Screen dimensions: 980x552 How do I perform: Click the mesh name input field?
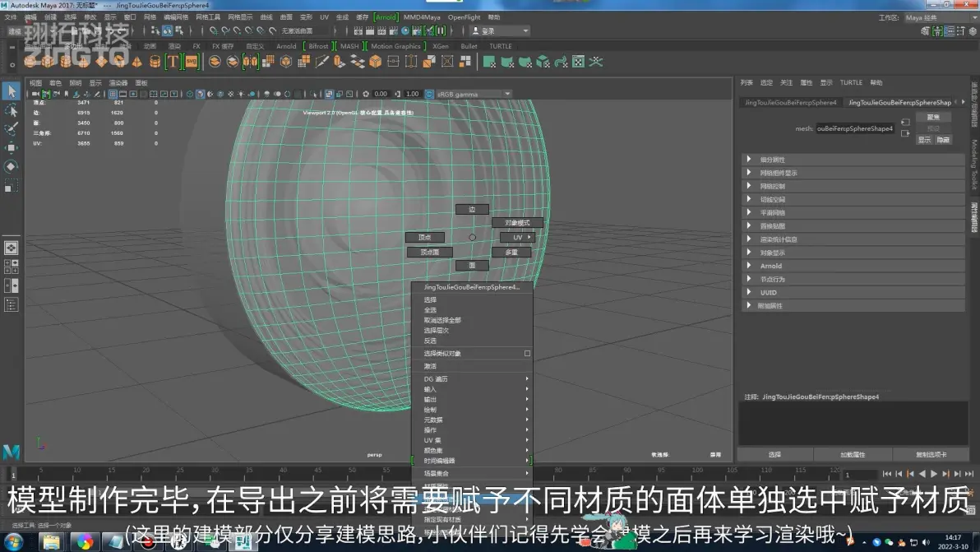click(855, 128)
